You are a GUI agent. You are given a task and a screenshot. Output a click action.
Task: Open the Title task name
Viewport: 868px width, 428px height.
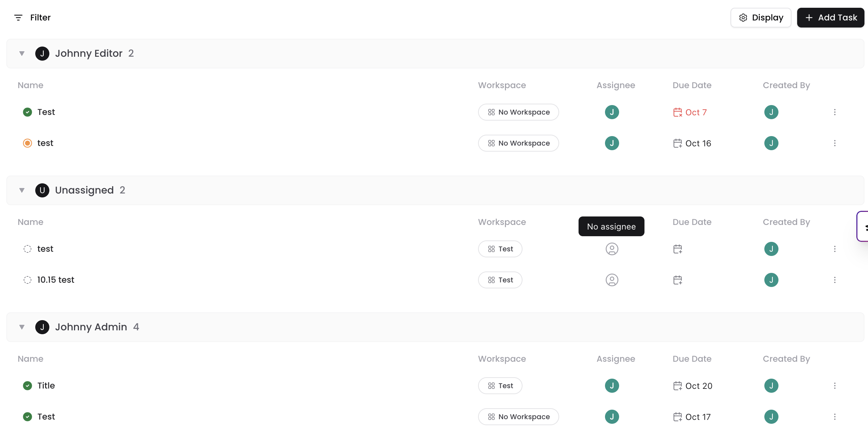tap(46, 386)
